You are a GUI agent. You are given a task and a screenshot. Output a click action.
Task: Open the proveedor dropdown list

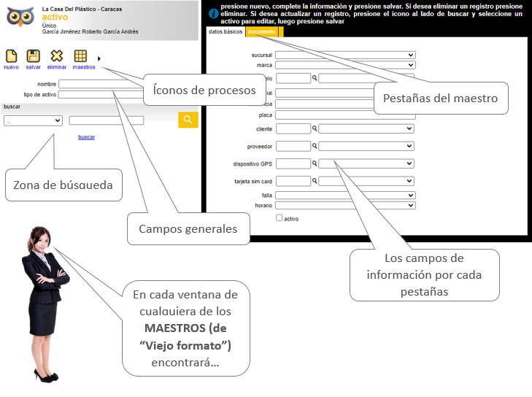[366, 146]
